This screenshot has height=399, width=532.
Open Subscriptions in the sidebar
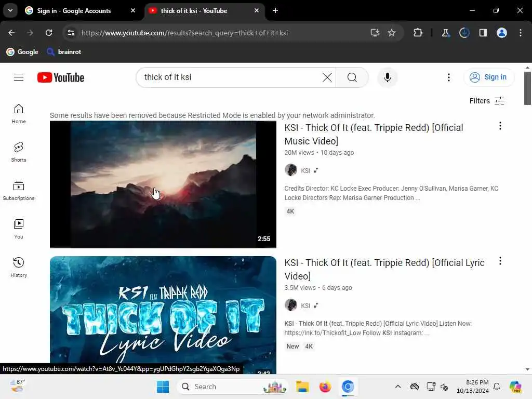tap(19, 190)
